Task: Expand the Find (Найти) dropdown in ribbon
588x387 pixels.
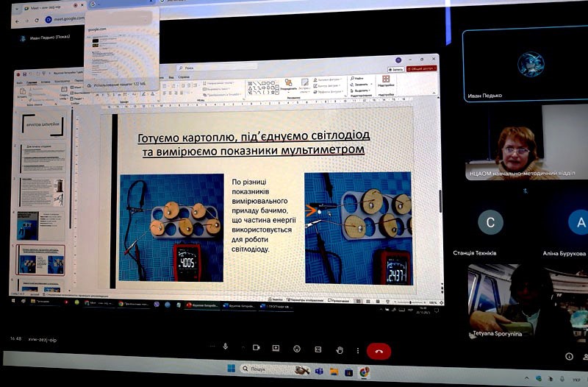Action: pyautogui.click(x=358, y=77)
